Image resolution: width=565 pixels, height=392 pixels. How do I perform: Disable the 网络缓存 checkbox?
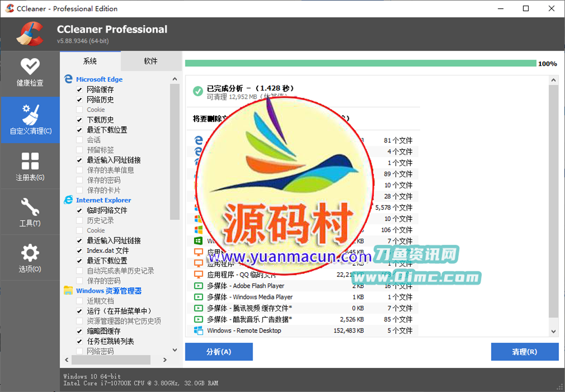click(79, 89)
